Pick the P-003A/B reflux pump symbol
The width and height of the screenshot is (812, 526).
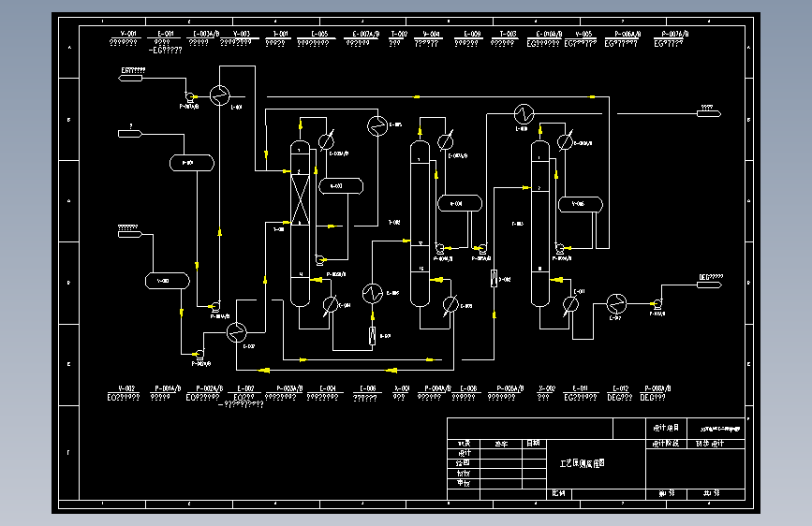coord(320,259)
